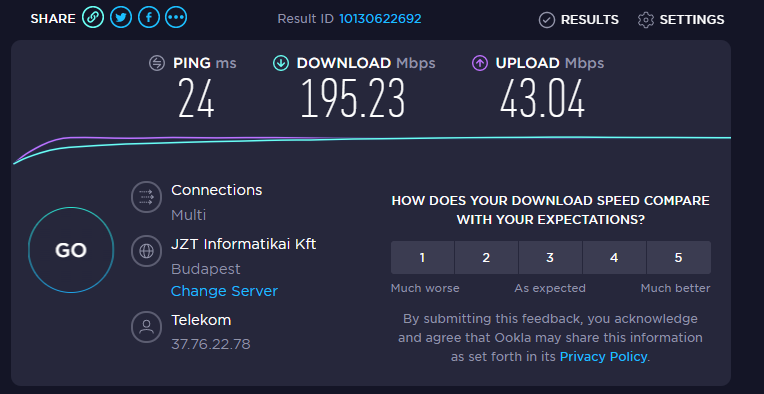Image resolution: width=764 pixels, height=394 pixels.
Task: Click the upload arrow icon
Action: click(x=480, y=63)
